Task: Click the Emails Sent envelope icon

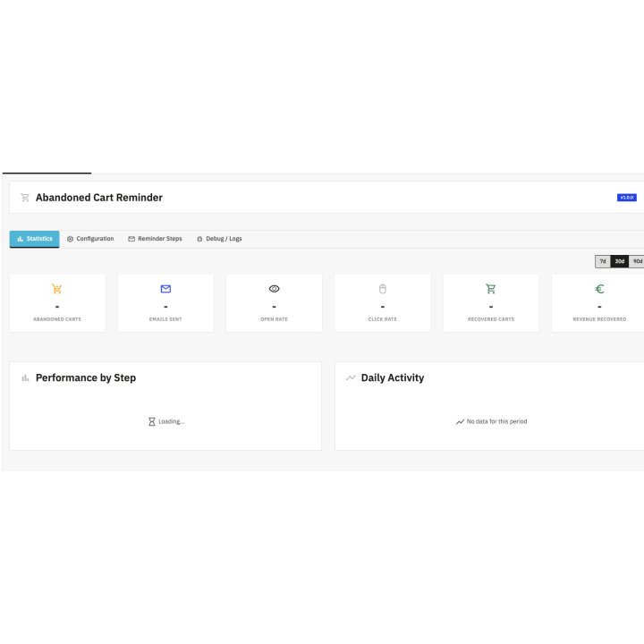Action: 165,289
